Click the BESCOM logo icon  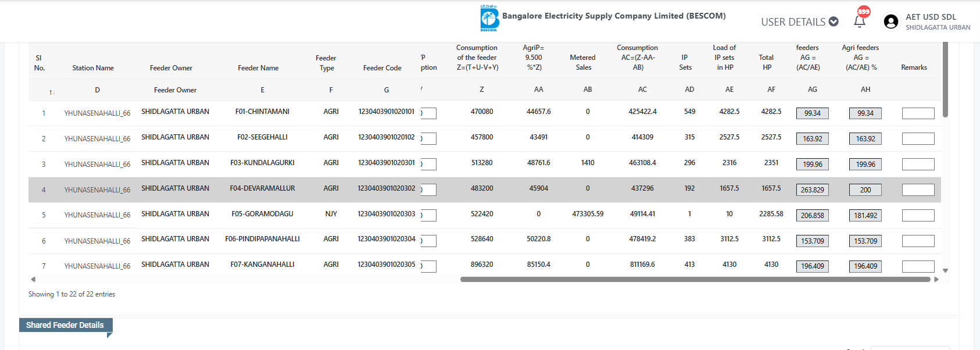[x=489, y=19]
